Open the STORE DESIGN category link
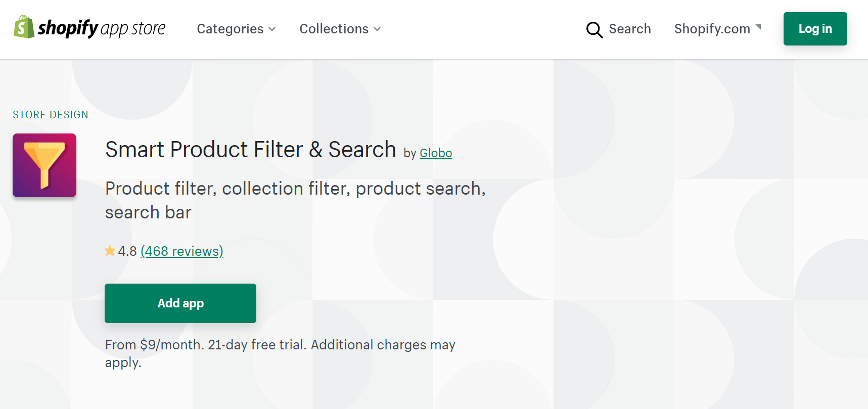 [51, 115]
